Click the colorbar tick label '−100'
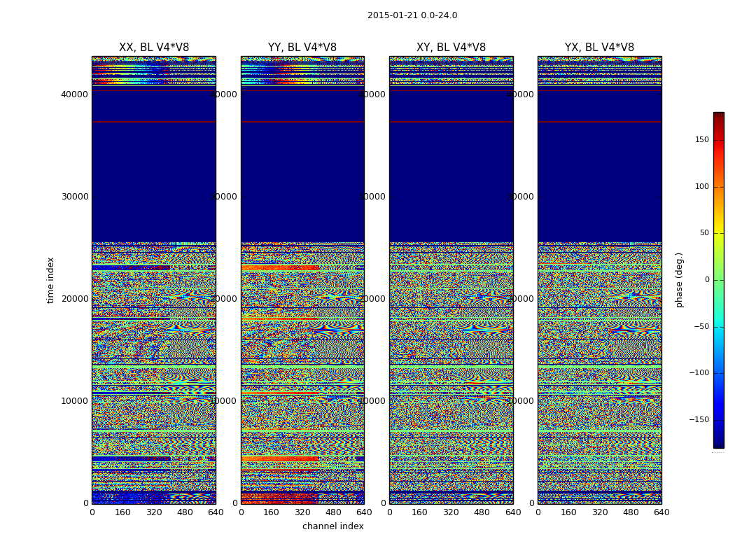 click(699, 373)
